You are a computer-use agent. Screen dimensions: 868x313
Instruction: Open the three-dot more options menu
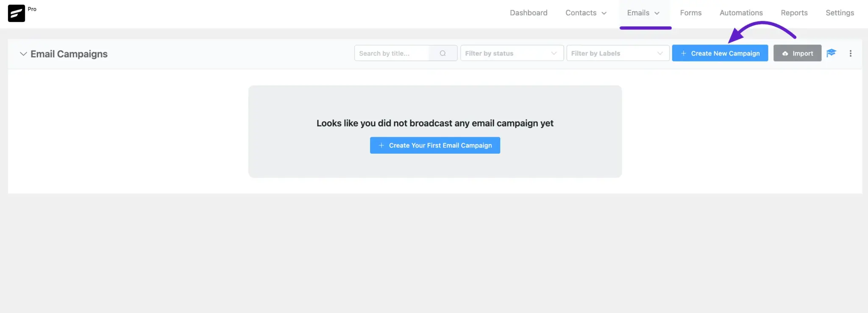(x=850, y=53)
